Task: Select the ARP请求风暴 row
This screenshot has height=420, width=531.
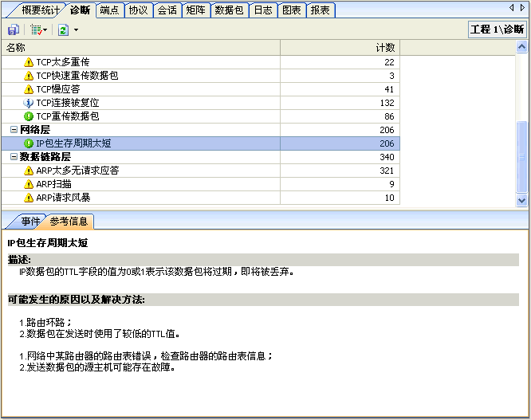Action: [200, 198]
